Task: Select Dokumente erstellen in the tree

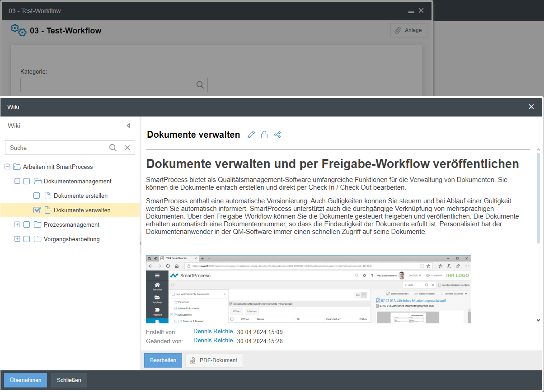Action: click(80, 196)
